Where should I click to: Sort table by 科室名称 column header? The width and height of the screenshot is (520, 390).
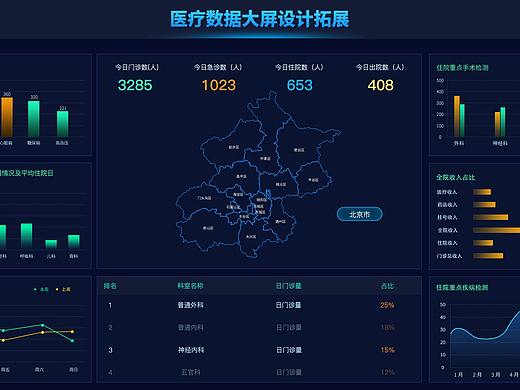(x=190, y=286)
